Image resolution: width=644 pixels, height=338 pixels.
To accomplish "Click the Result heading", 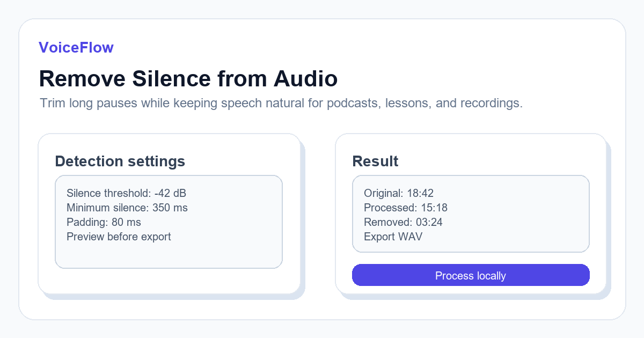I will [x=375, y=161].
